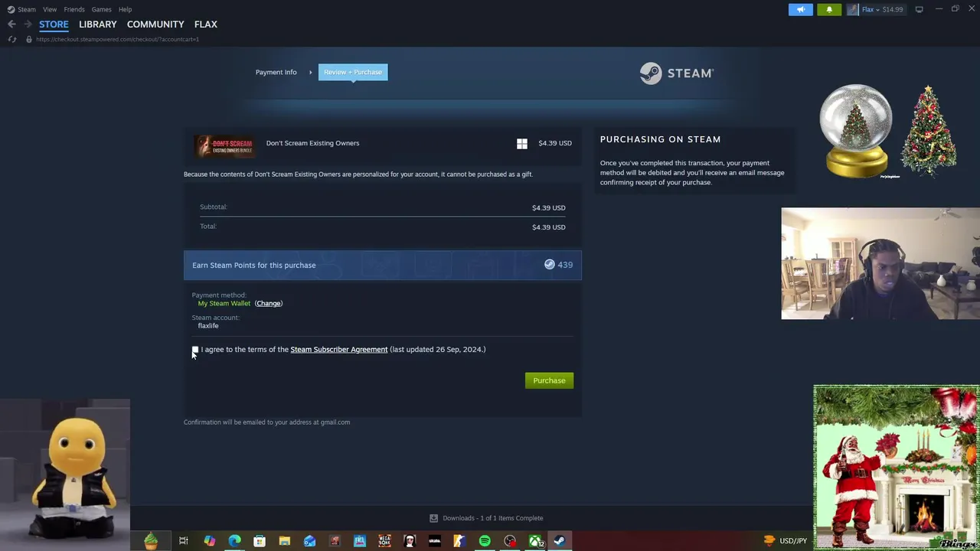The image size is (980, 551).
Task: Open the Xbox app from the taskbar
Action: pyautogui.click(x=535, y=541)
